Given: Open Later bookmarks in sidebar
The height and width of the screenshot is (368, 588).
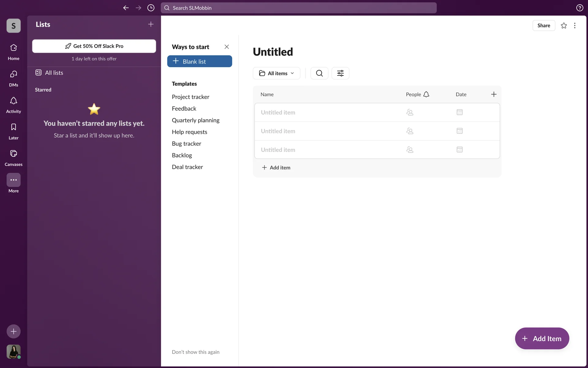Looking at the screenshot, I should point(13,131).
